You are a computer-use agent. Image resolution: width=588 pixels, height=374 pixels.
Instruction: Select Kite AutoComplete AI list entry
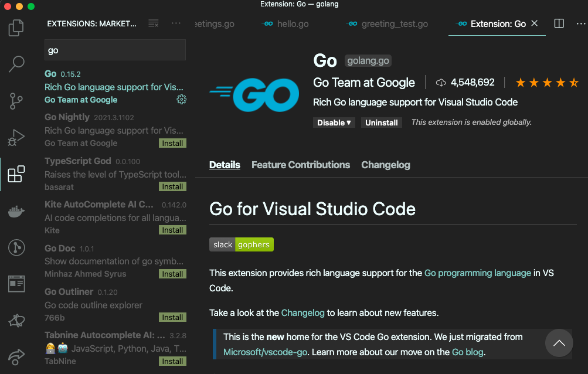115,217
